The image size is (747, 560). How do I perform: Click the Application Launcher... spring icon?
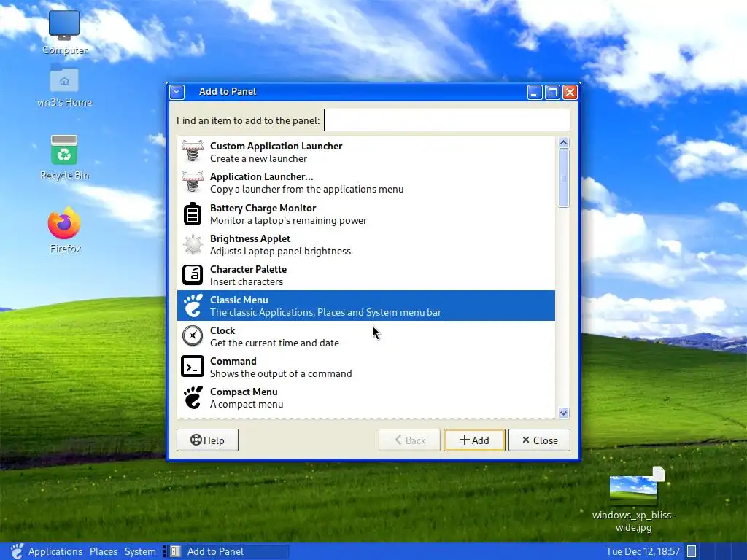coord(193,182)
